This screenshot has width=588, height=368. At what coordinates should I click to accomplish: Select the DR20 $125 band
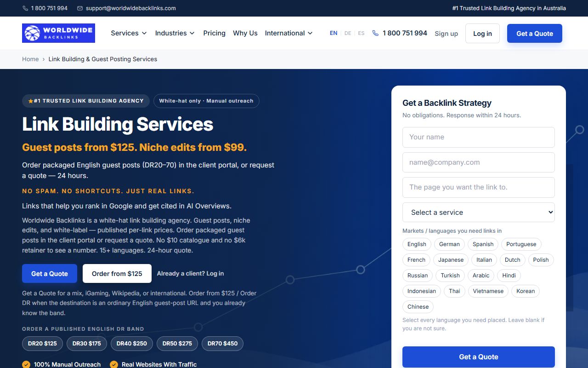(x=42, y=344)
